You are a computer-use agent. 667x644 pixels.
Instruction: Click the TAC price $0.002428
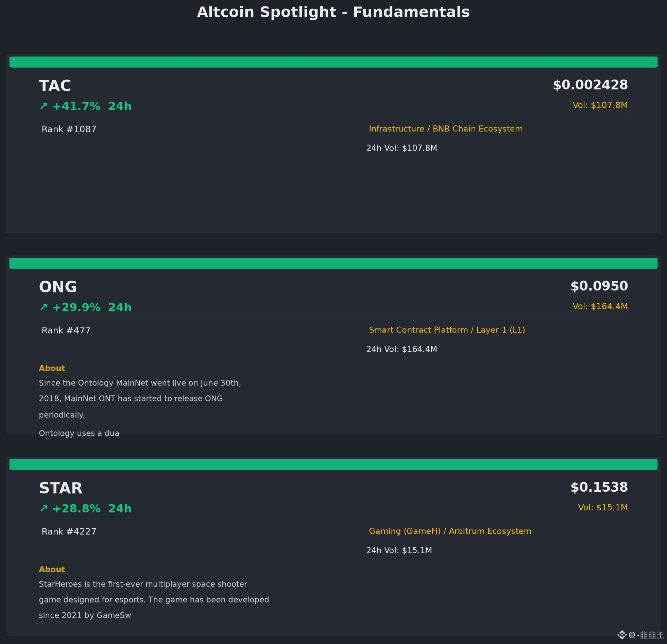tap(590, 85)
